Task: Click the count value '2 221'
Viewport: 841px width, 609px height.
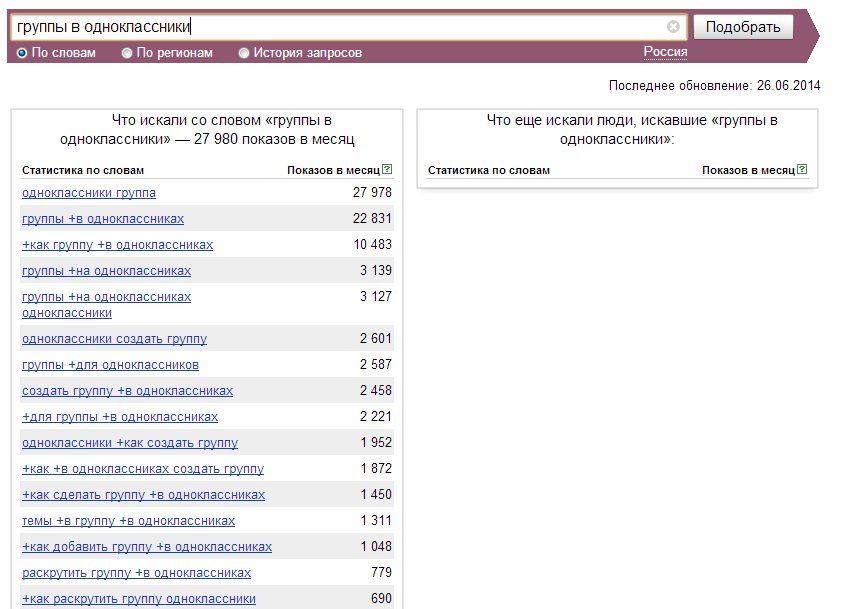Action: 376,416
